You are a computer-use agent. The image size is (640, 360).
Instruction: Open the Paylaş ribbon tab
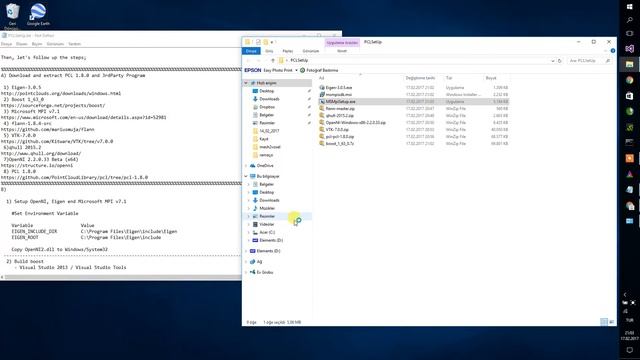pos(288,51)
